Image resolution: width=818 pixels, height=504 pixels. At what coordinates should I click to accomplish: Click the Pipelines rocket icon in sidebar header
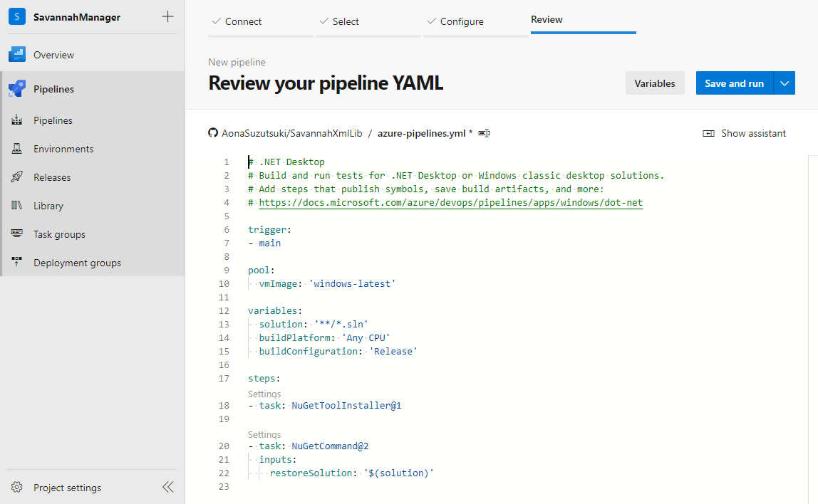click(x=16, y=88)
